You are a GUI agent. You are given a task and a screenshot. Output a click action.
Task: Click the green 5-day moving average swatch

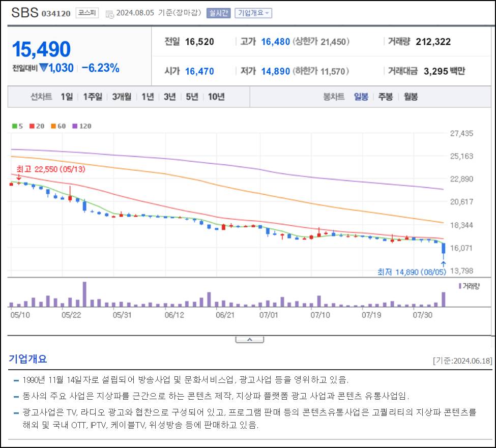click(15, 126)
